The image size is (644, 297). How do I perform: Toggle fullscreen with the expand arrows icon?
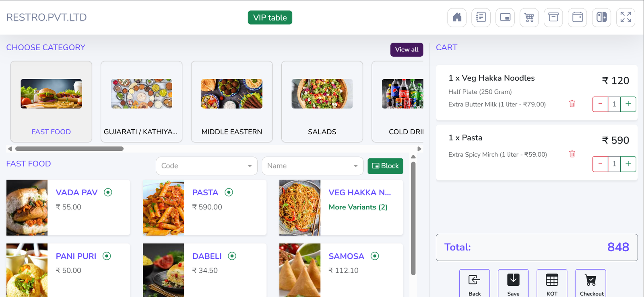coord(625,18)
